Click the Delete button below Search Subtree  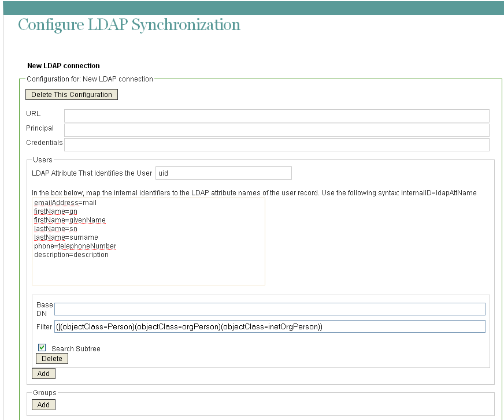(51, 358)
